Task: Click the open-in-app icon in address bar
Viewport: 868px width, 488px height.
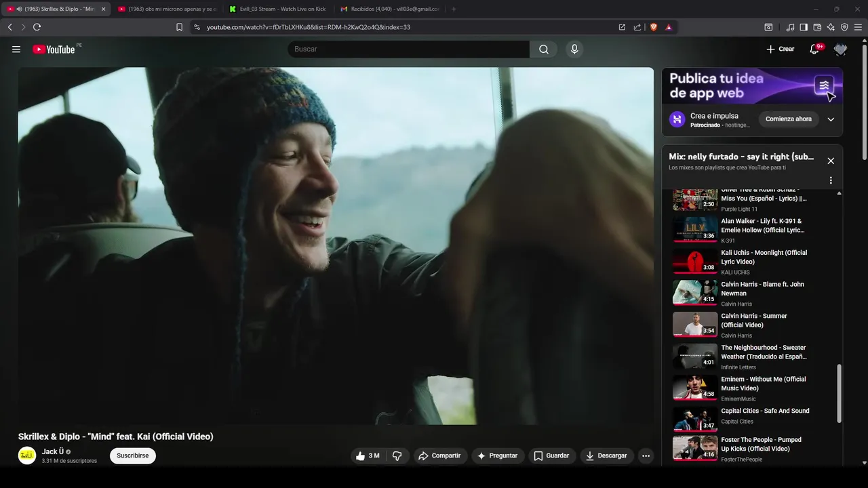Action: [x=622, y=27]
